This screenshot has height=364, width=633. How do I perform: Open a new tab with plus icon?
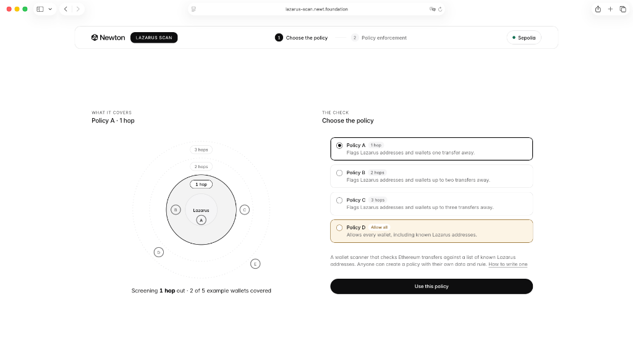(x=610, y=9)
